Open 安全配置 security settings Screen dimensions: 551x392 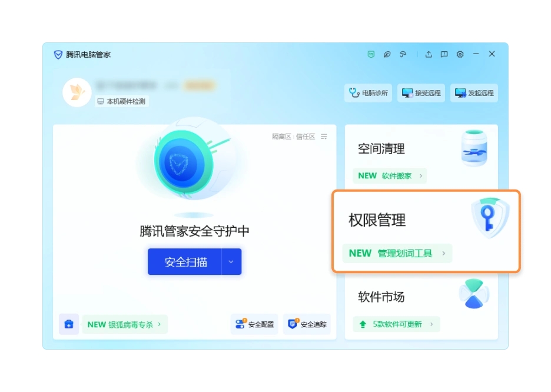click(254, 324)
